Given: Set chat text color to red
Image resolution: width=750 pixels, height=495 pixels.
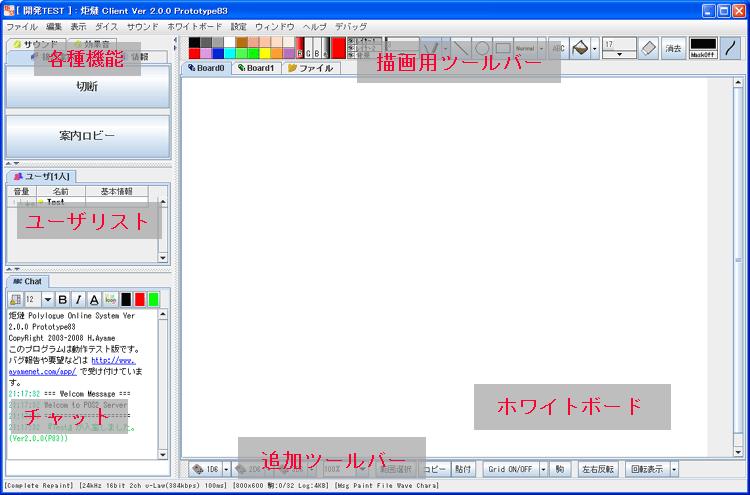Looking at the screenshot, I should tap(140, 300).
